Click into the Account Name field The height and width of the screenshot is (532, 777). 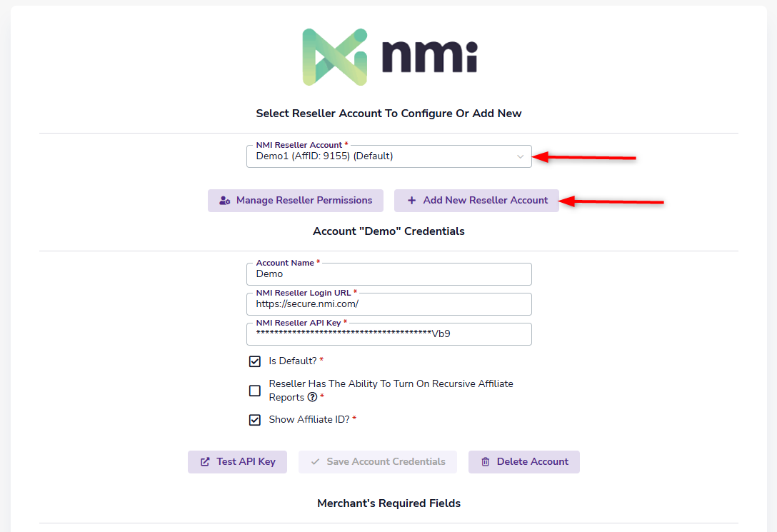[389, 274]
